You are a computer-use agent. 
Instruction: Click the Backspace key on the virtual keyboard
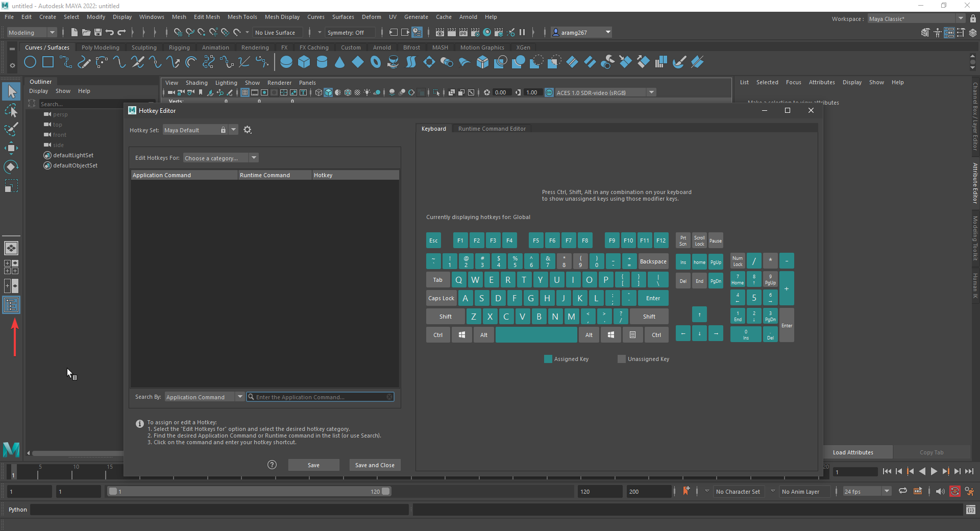point(653,261)
